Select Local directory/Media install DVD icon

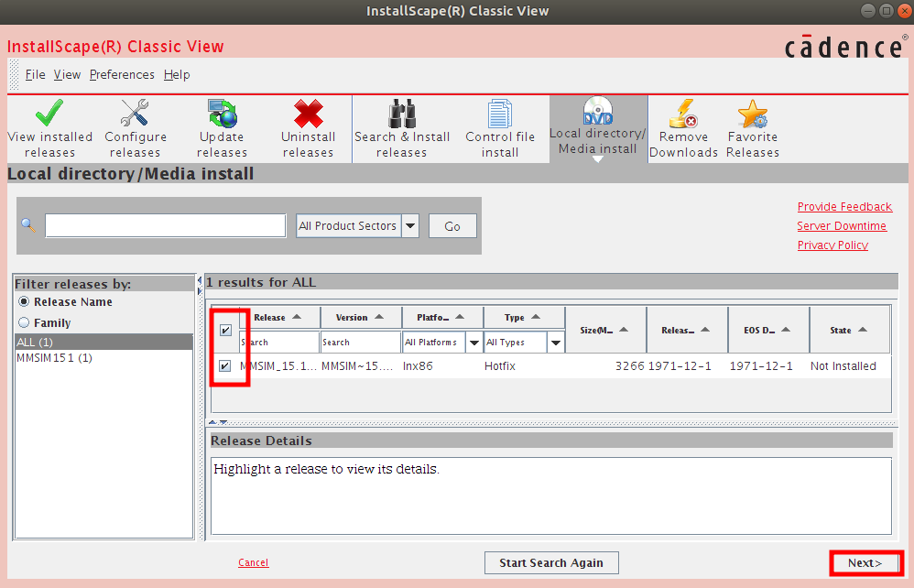pos(598,111)
